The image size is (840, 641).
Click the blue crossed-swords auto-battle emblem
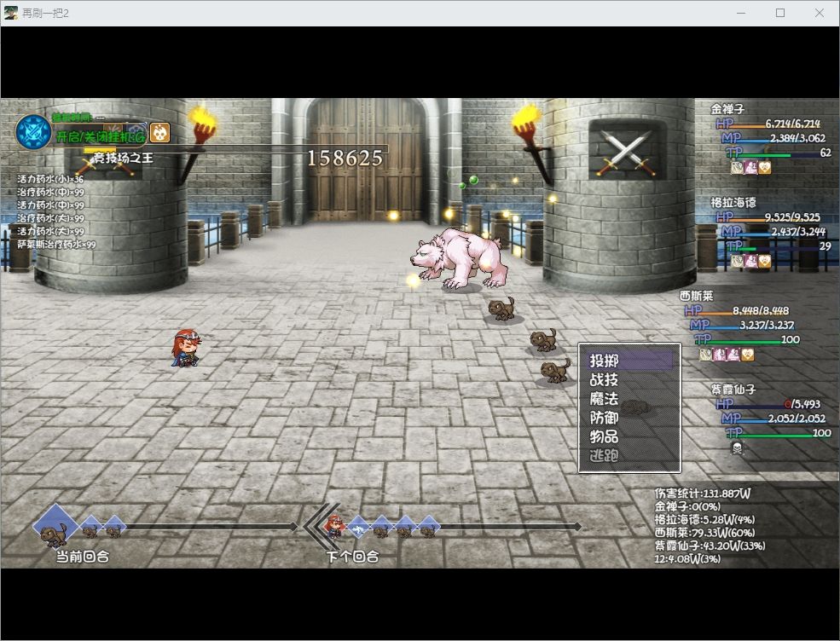[33, 131]
